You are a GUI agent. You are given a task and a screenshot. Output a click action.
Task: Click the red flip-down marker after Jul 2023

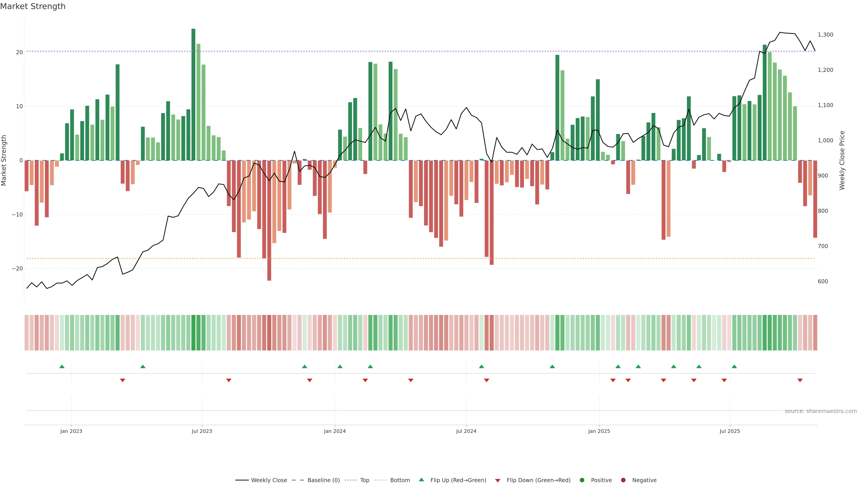pyautogui.click(x=229, y=380)
